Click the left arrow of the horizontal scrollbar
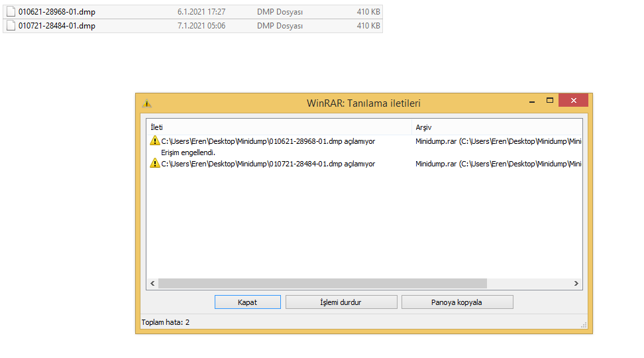This screenshot has width=644, height=358. (x=153, y=284)
